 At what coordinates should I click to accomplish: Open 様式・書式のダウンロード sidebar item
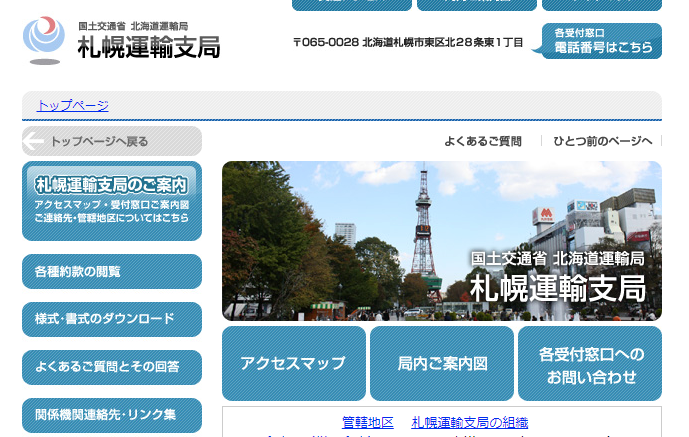point(112,319)
